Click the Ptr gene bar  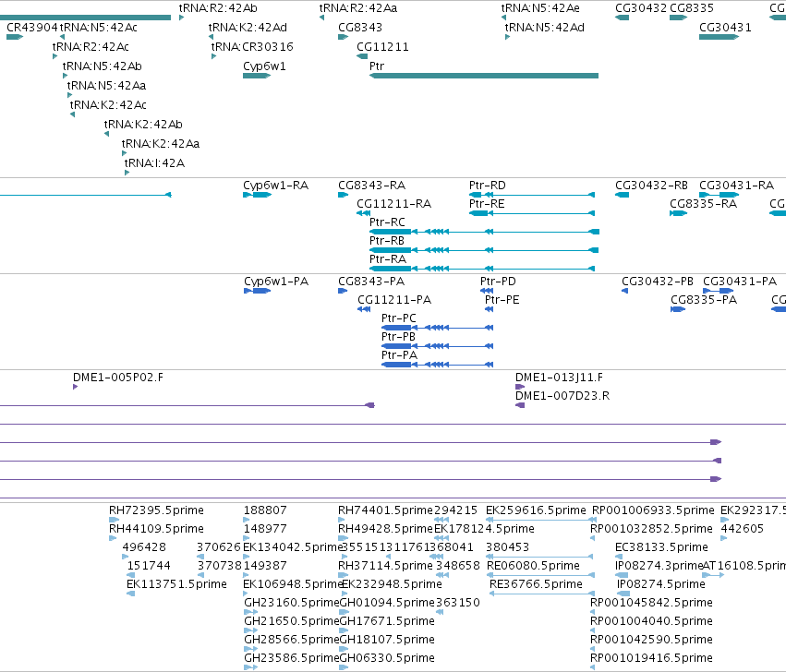click(x=484, y=76)
